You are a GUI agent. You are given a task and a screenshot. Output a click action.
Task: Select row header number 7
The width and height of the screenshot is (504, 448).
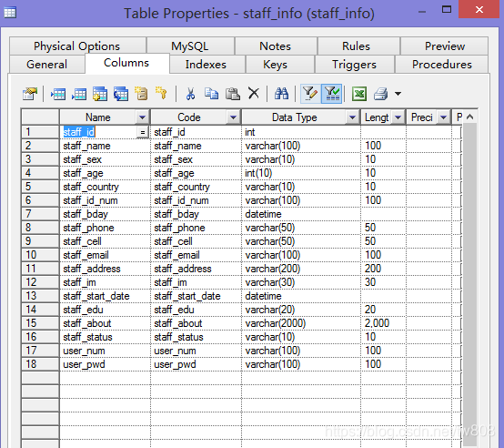point(40,214)
